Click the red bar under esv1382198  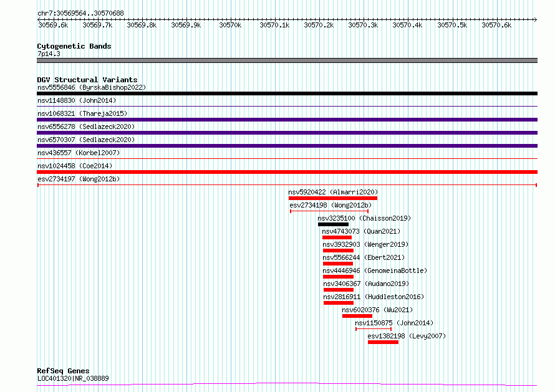[x=384, y=342]
